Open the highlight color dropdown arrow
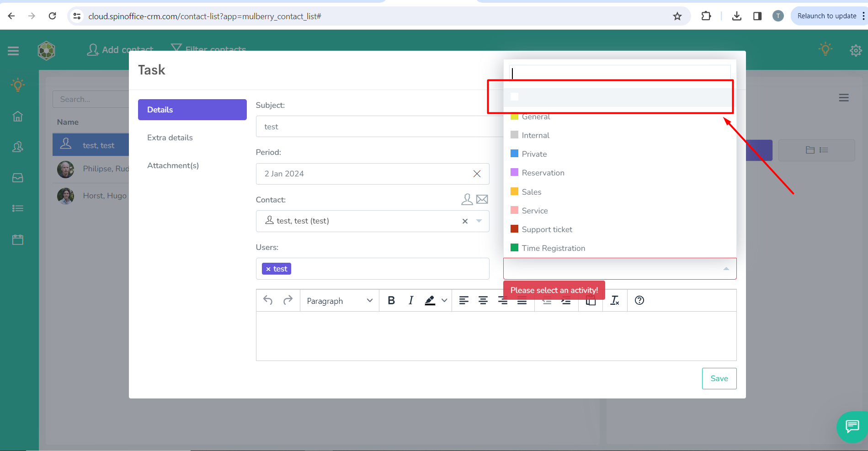This screenshot has width=868, height=451. click(x=444, y=300)
